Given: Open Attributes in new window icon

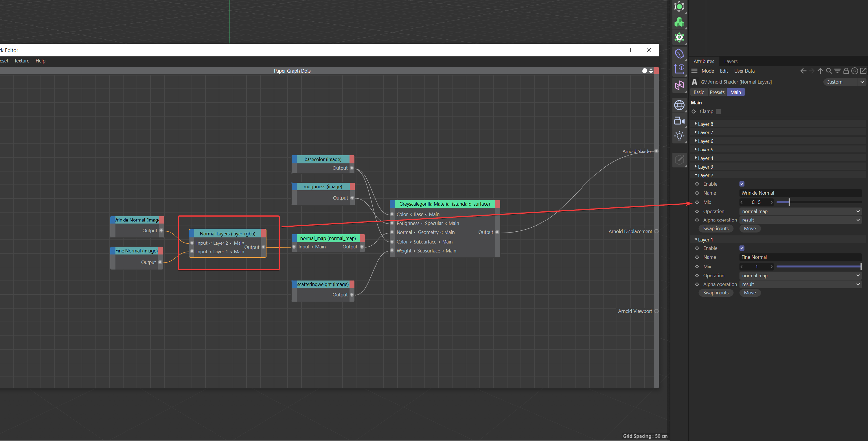Looking at the screenshot, I should pyautogui.click(x=863, y=71).
